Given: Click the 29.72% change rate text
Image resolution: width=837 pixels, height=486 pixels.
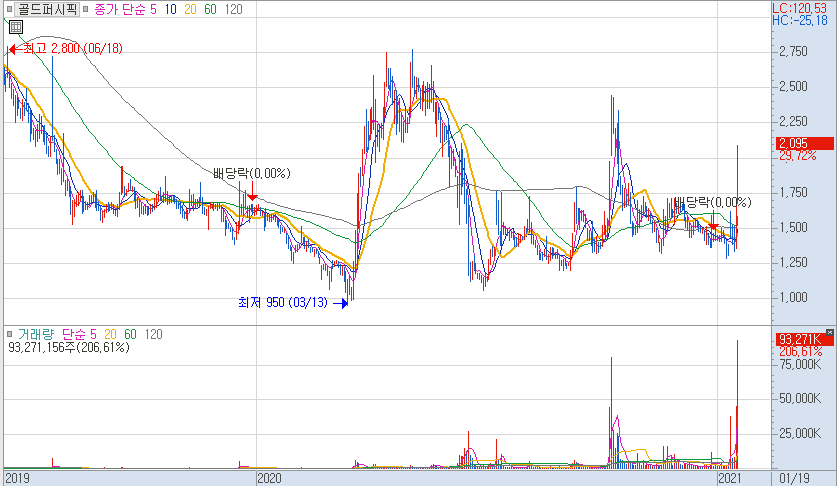Looking at the screenshot, I should coord(797,155).
